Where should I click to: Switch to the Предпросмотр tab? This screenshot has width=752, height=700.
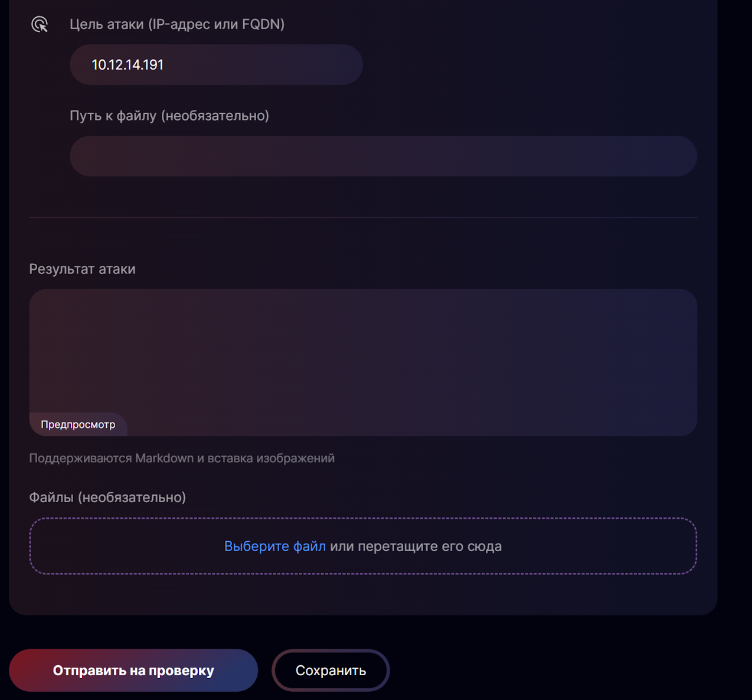[x=78, y=424]
